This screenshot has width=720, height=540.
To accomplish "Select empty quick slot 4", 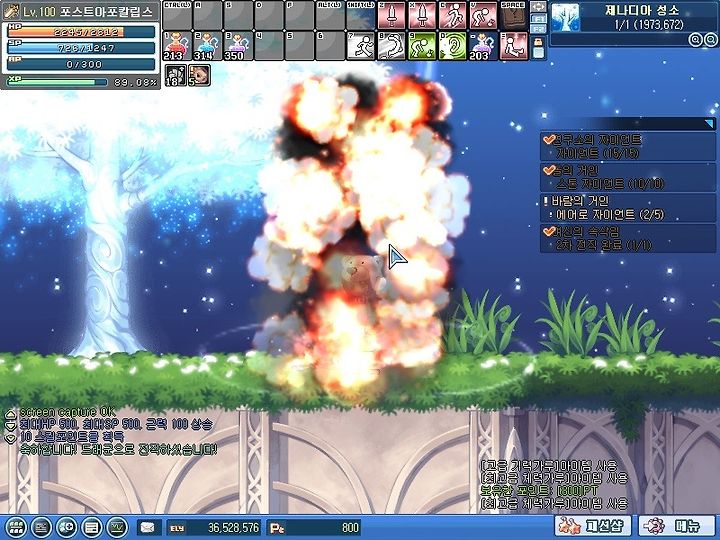I will pyautogui.click(x=269, y=46).
